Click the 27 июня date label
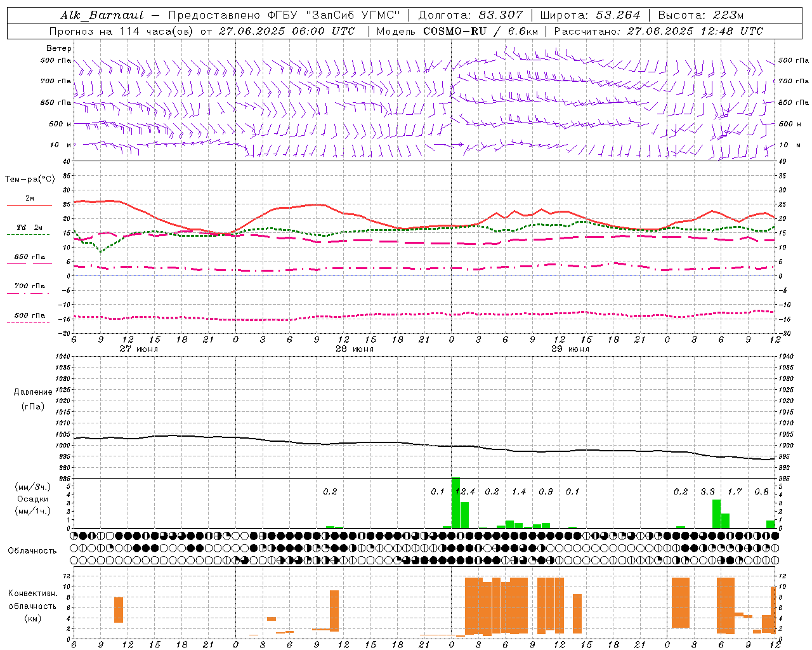The image size is (812, 650). pyautogui.click(x=139, y=349)
